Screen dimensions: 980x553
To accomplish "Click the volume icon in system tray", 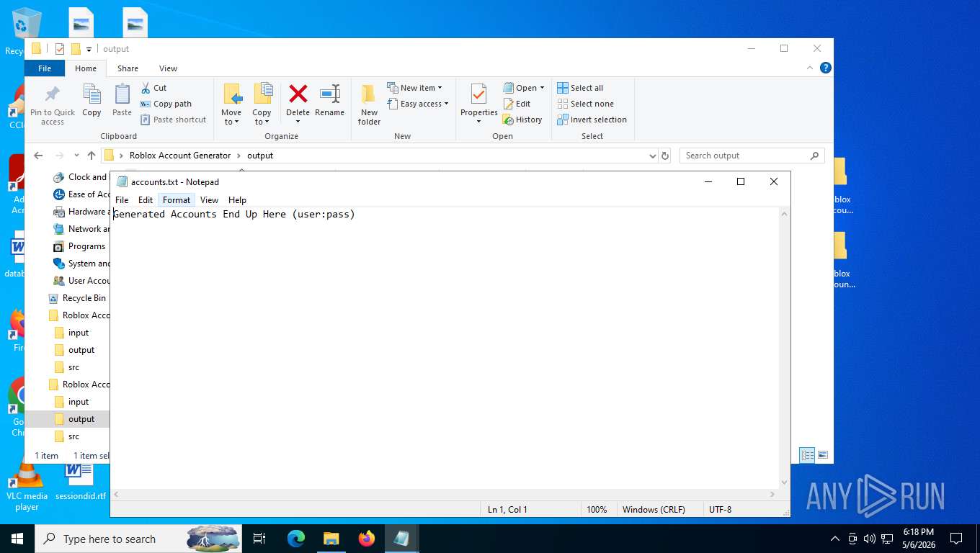I will tap(869, 539).
